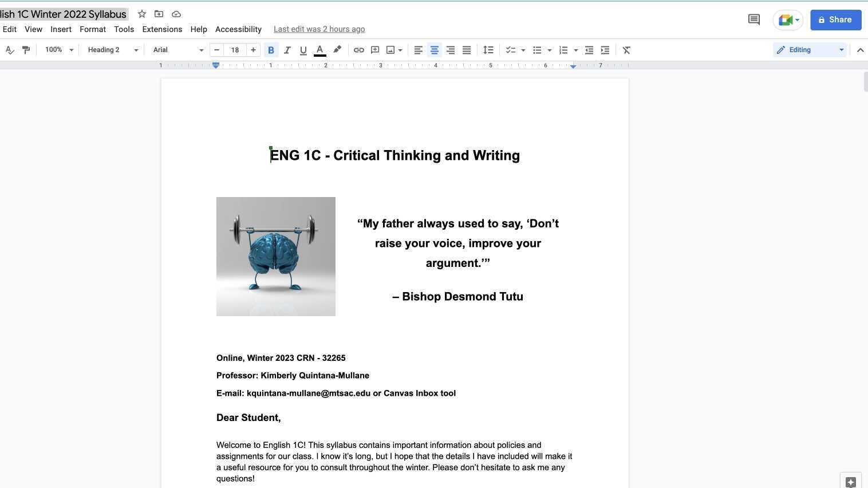Screen dimensions: 868x488
Task: Insert a checklist
Action: point(511,50)
